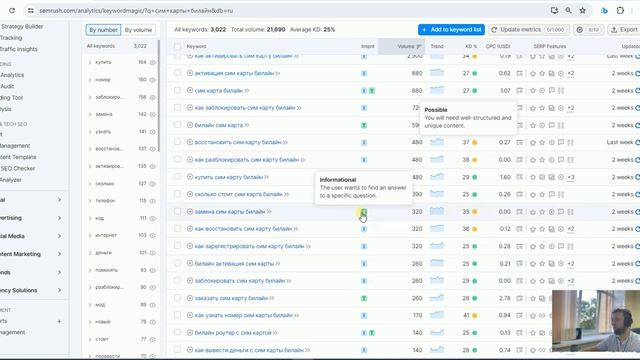The image size is (640, 360).
Task: Tick checkbox for 'восстановить сим карту билайн'
Action: 178,142
